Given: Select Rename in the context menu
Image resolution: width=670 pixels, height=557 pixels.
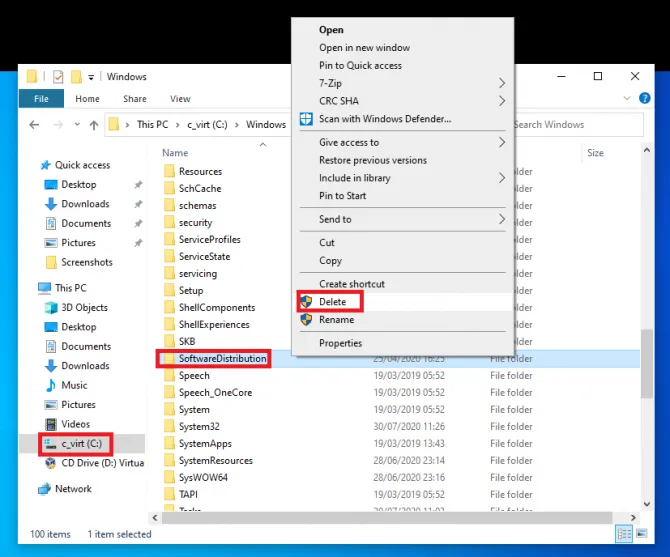Looking at the screenshot, I should [336, 320].
